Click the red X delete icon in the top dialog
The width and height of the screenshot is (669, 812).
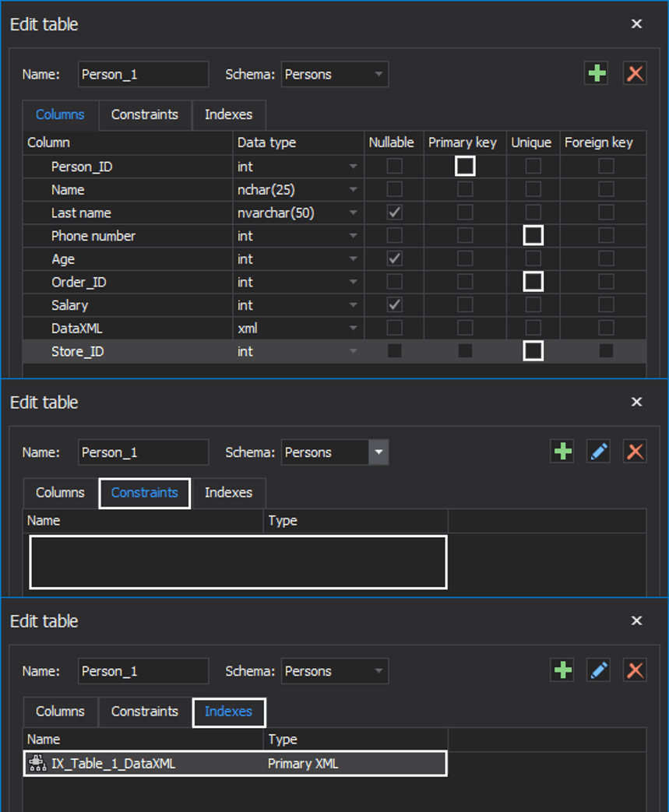(635, 73)
